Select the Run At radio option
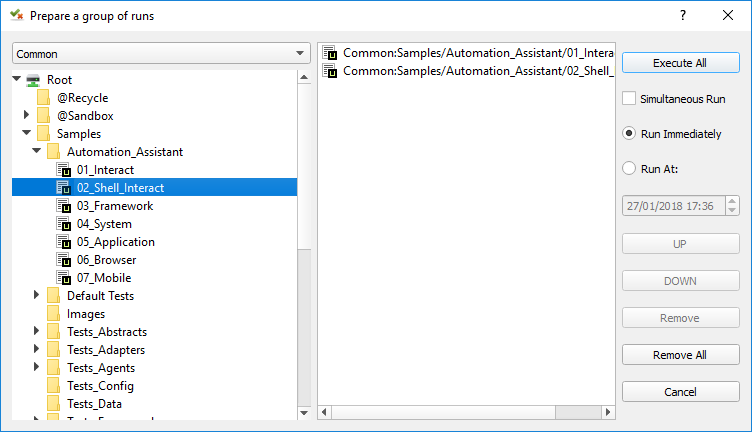The height and width of the screenshot is (432, 752). tap(629, 168)
